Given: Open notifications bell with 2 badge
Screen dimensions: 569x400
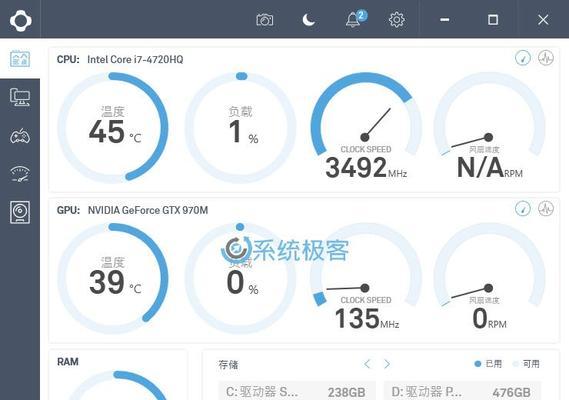Looking at the screenshot, I should pos(356,19).
